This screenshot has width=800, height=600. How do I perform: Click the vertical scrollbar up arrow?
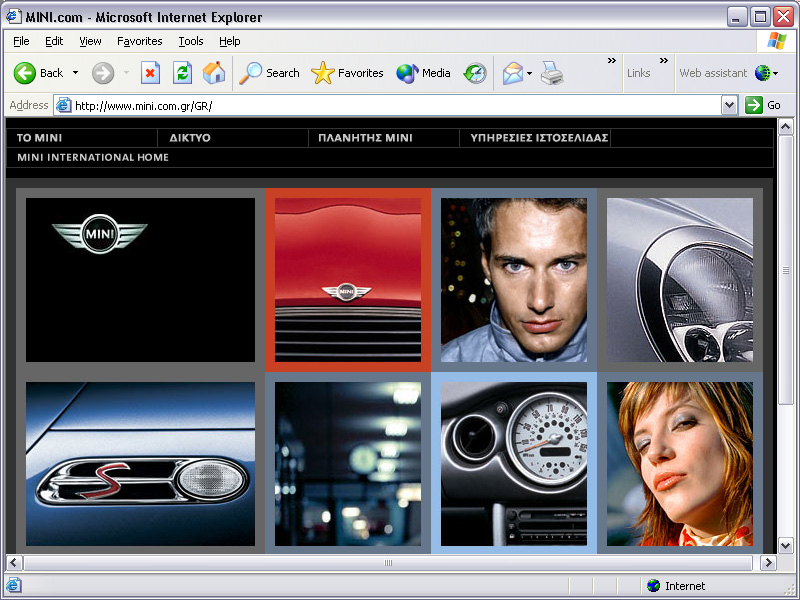coord(786,126)
